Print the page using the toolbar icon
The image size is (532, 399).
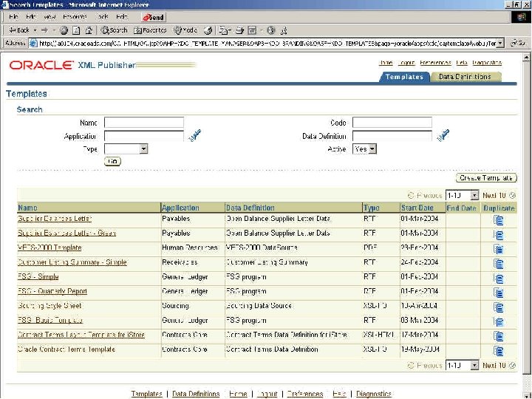(x=240, y=30)
